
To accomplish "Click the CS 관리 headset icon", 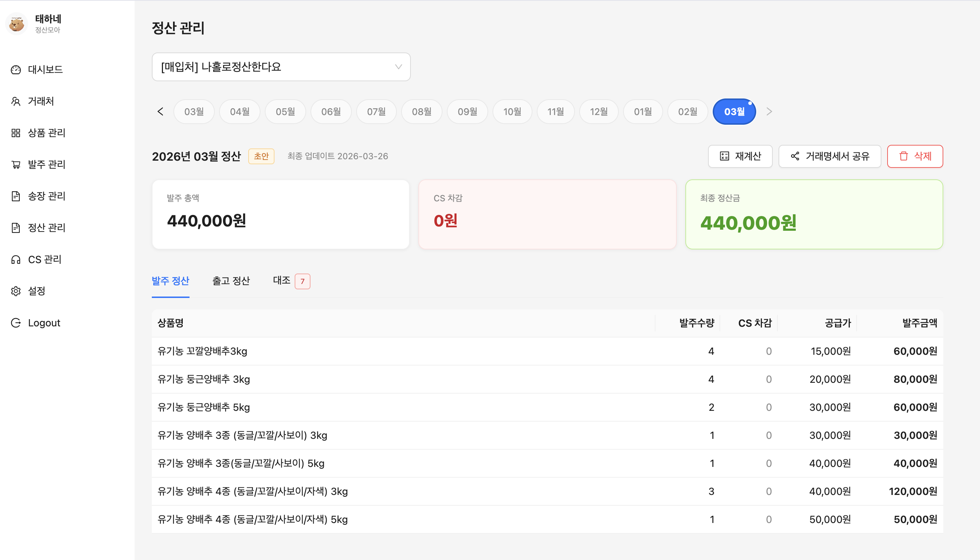I will 16,260.
